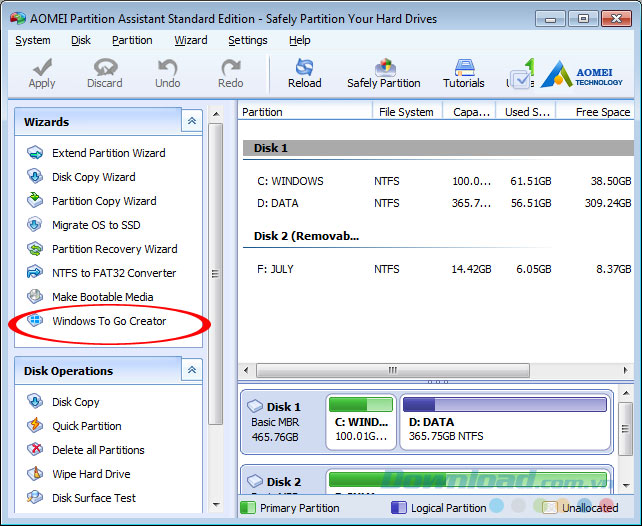Screen dimensions: 642x526
Task: Launch the Extend Partition Wizard
Action: (x=108, y=153)
